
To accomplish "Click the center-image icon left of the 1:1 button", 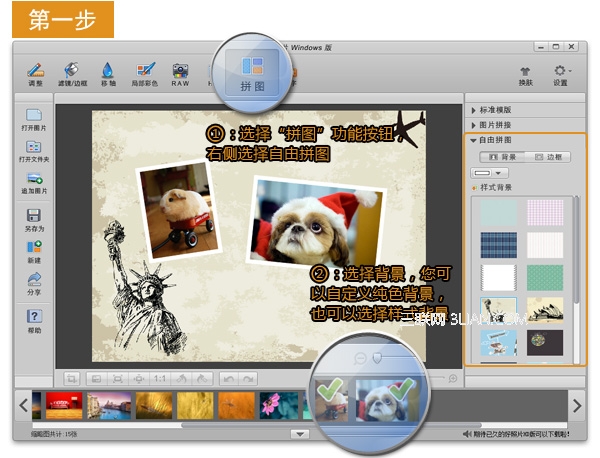I will 139,379.
